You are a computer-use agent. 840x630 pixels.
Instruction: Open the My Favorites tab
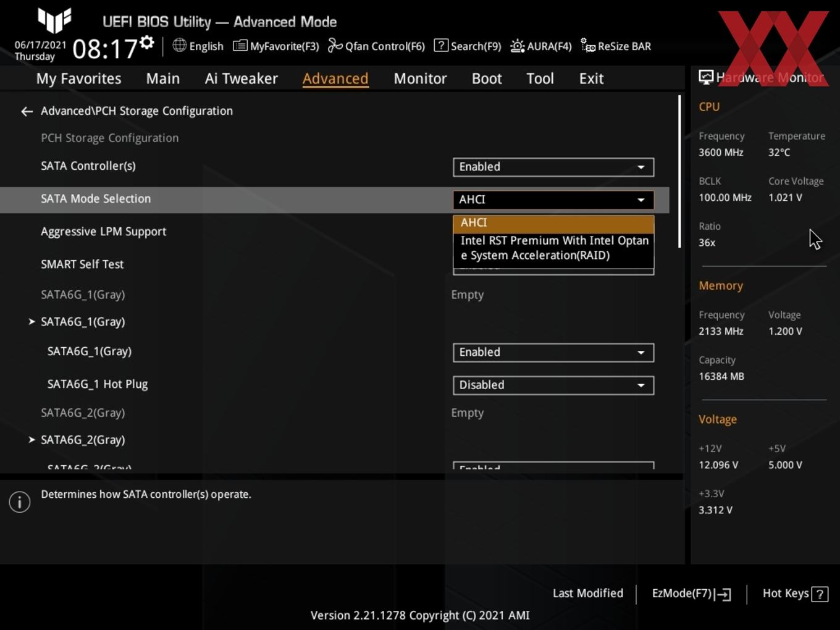78,78
